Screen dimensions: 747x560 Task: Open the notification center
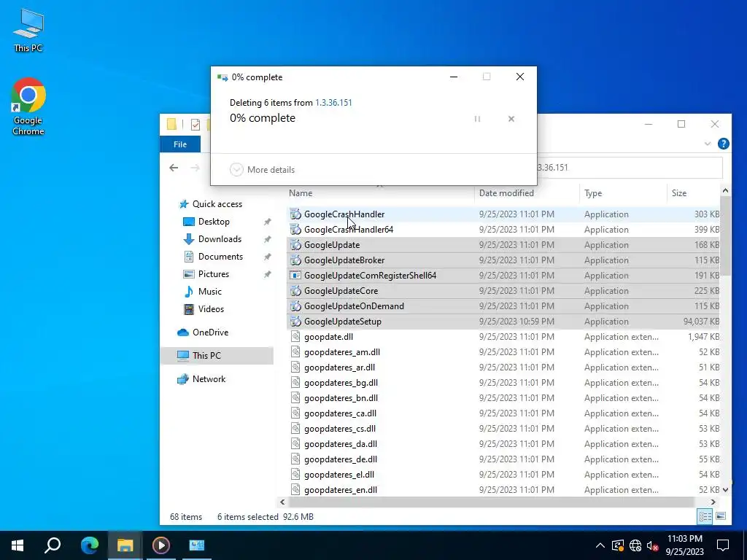723,545
